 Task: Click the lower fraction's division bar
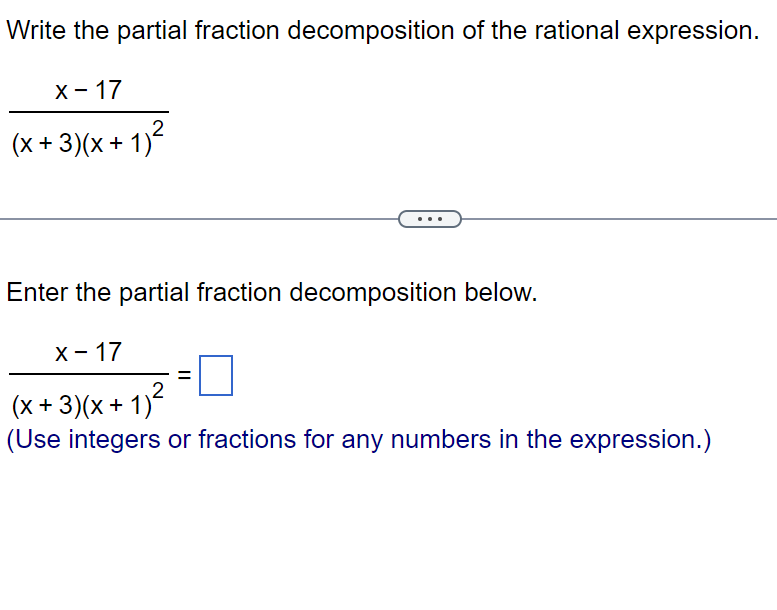click(88, 374)
